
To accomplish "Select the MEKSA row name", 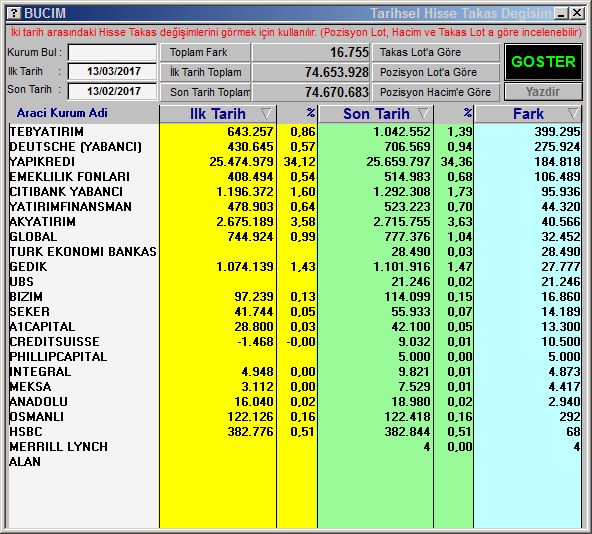I will click(x=30, y=387).
